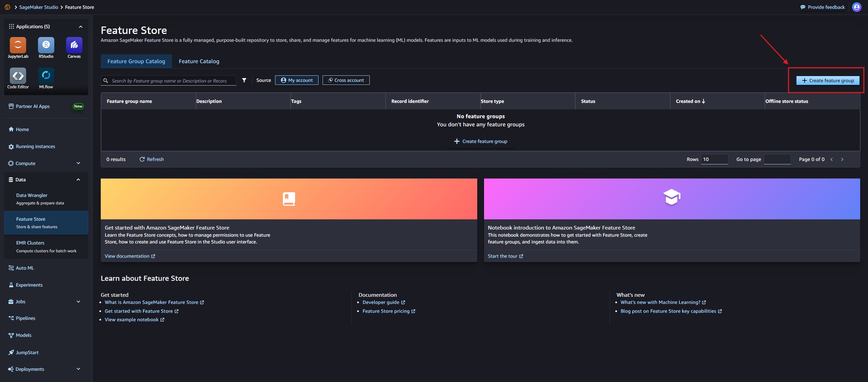This screenshot has height=382, width=868.
Task: Launch the MLflow application icon
Action: pyautogui.click(x=46, y=75)
